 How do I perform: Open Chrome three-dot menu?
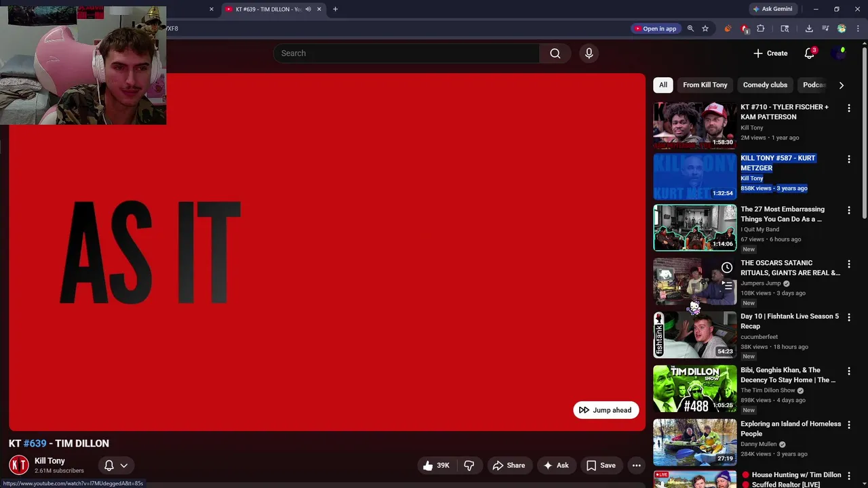pos(858,28)
